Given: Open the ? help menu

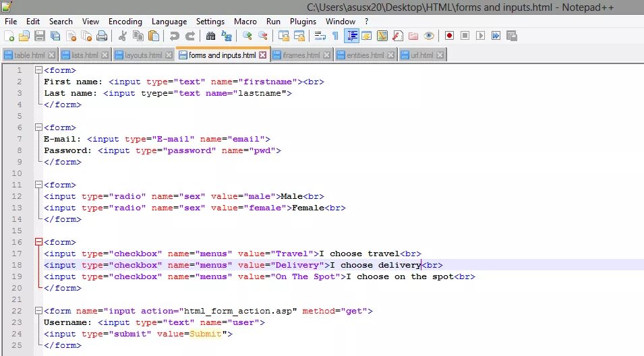Looking at the screenshot, I should tap(366, 22).
